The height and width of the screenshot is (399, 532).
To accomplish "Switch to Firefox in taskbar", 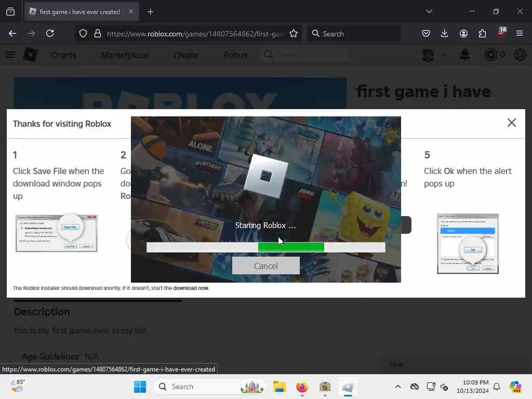I will coord(302,387).
